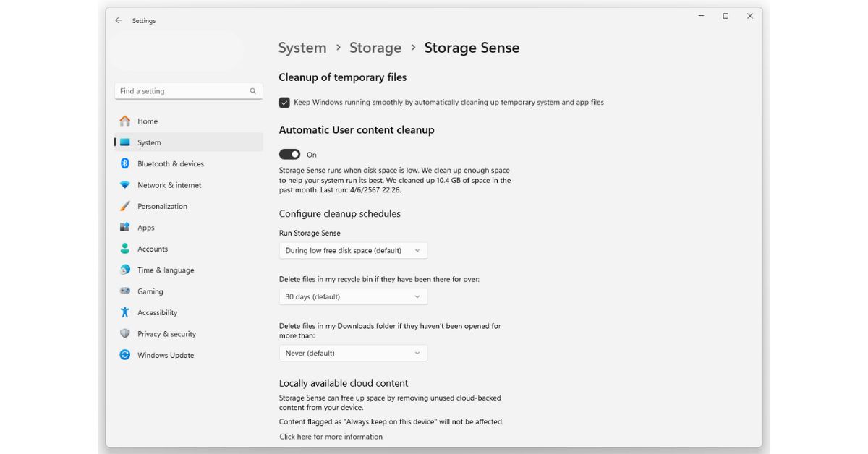Select System in the sidebar
Screen dimensions: 868x454
tap(189, 142)
